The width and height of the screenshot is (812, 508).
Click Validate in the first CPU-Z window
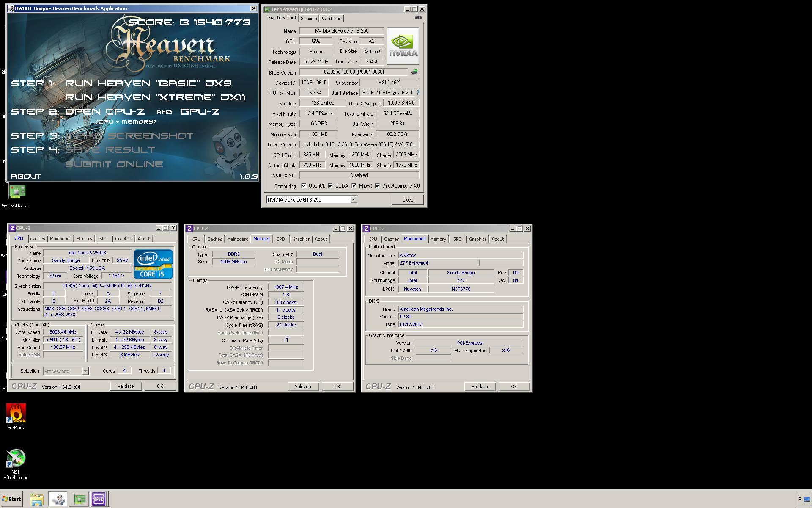(126, 386)
